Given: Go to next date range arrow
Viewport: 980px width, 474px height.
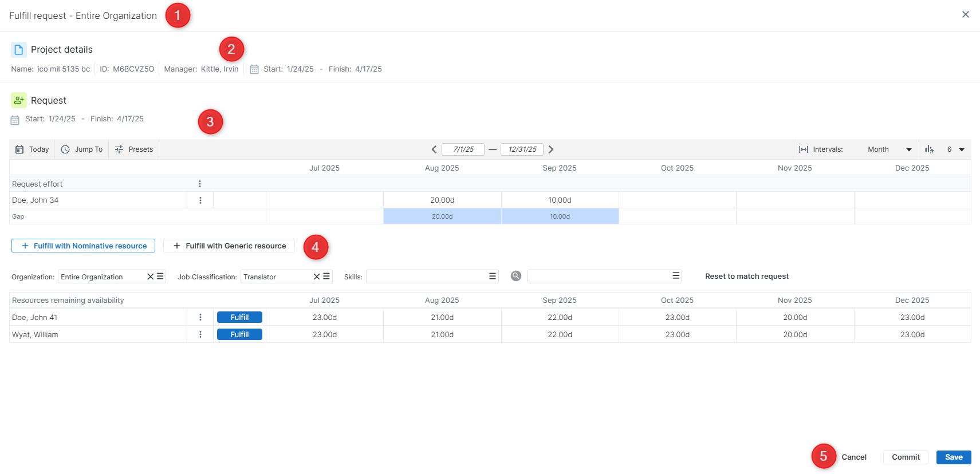Looking at the screenshot, I should point(551,149).
